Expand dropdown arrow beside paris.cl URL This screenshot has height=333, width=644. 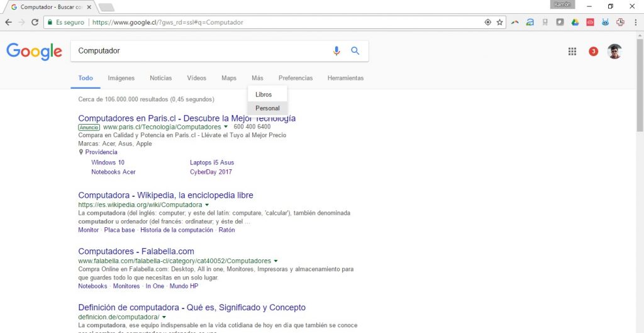[226, 127]
